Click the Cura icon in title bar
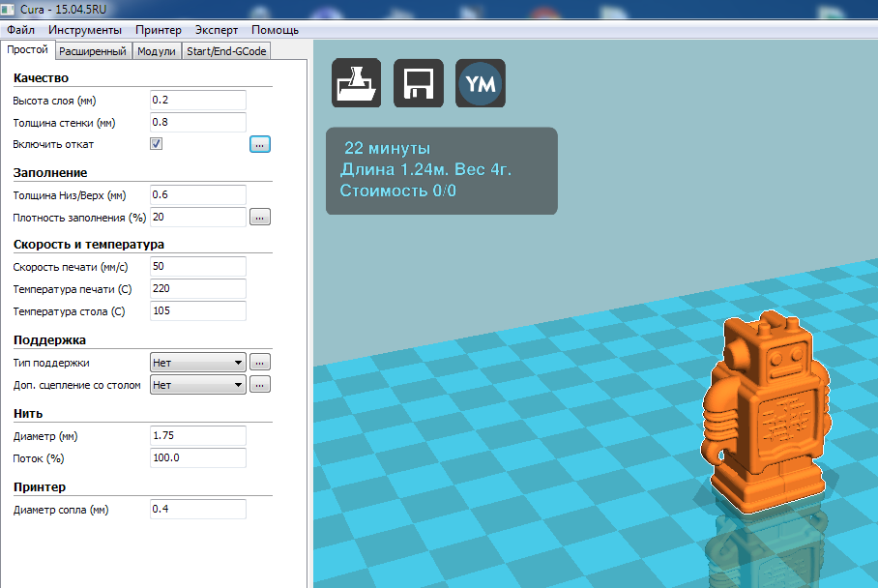 point(11,10)
